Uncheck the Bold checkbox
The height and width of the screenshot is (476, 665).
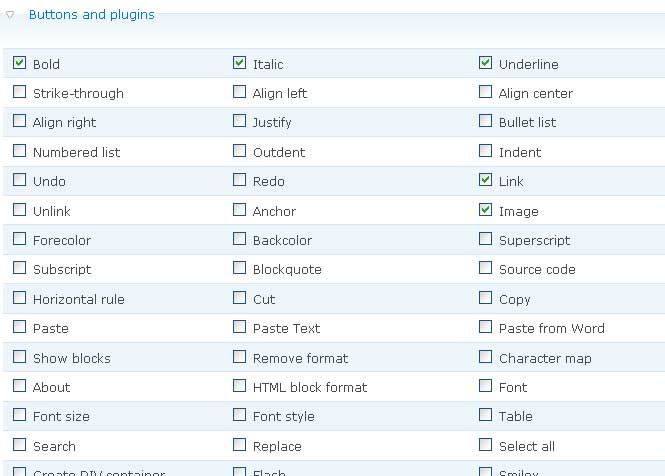20,63
